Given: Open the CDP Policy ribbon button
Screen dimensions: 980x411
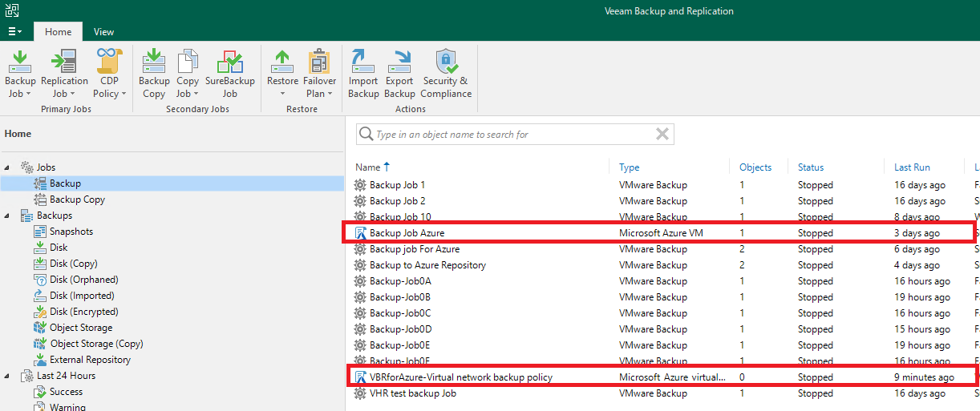Looking at the screenshot, I should pyautogui.click(x=109, y=73).
